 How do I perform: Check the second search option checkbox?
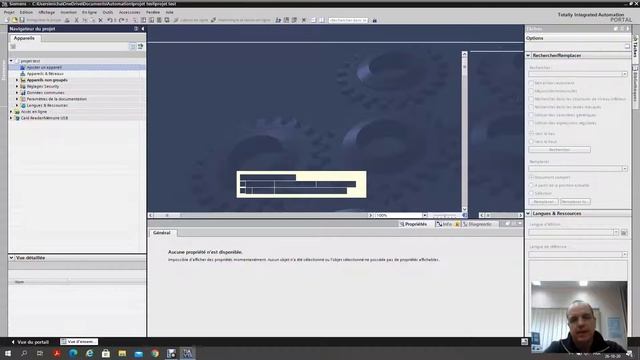click(x=531, y=91)
